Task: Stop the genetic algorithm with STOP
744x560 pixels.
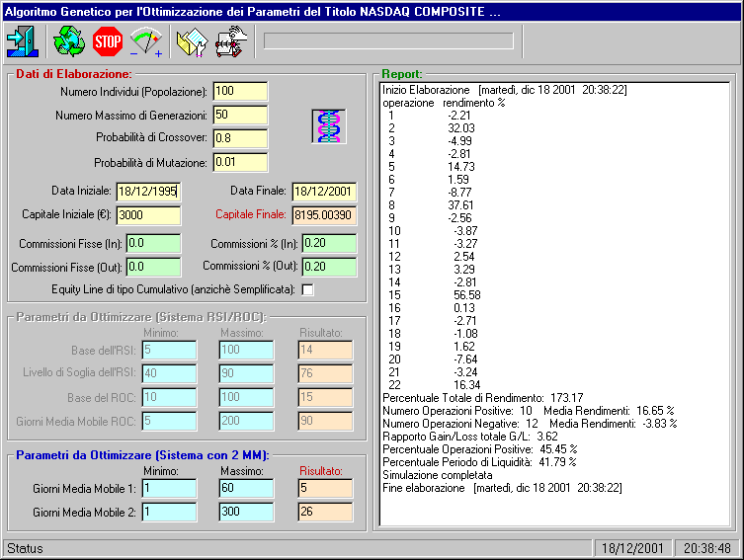Action: tap(108, 41)
